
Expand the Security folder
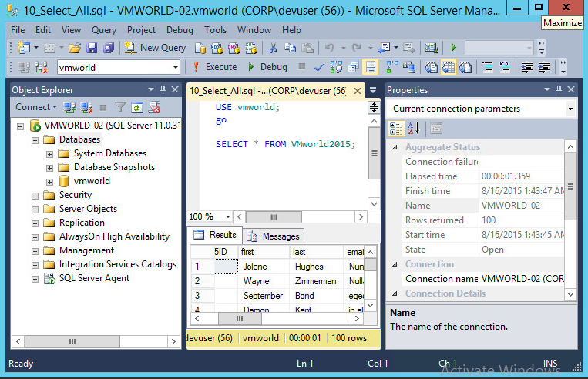click(x=35, y=196)
